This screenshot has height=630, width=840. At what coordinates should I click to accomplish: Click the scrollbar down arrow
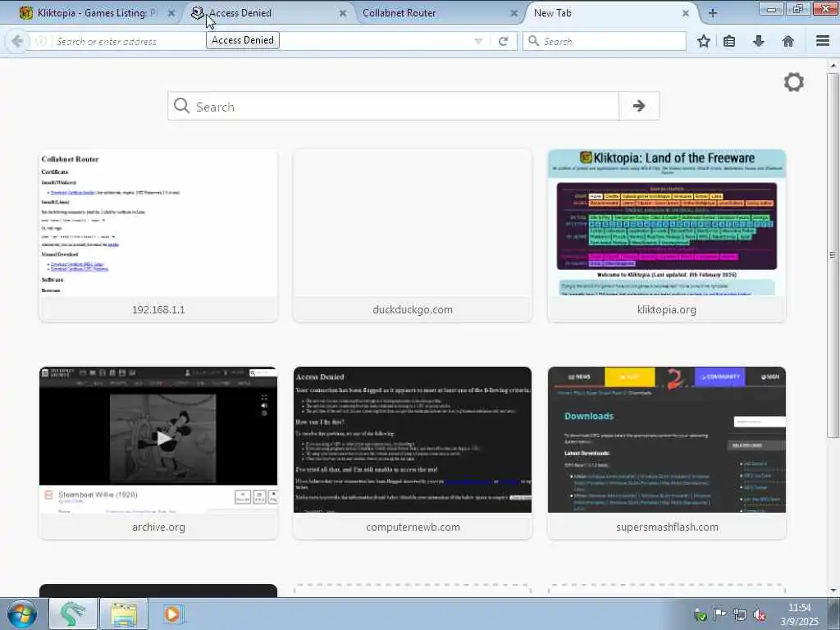click(x=833, y=591)
